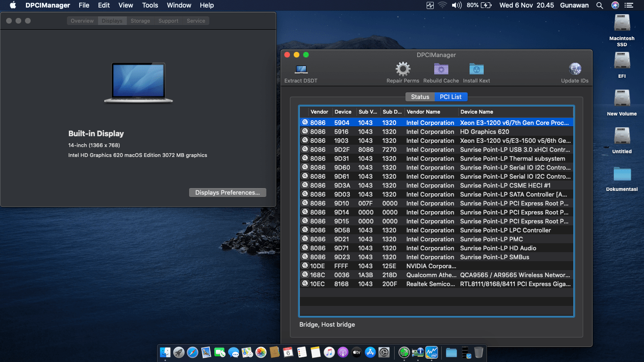Viewport: 644px width, 362px height.
Task: Open Safari from the Dock
Action: [192, 352]
